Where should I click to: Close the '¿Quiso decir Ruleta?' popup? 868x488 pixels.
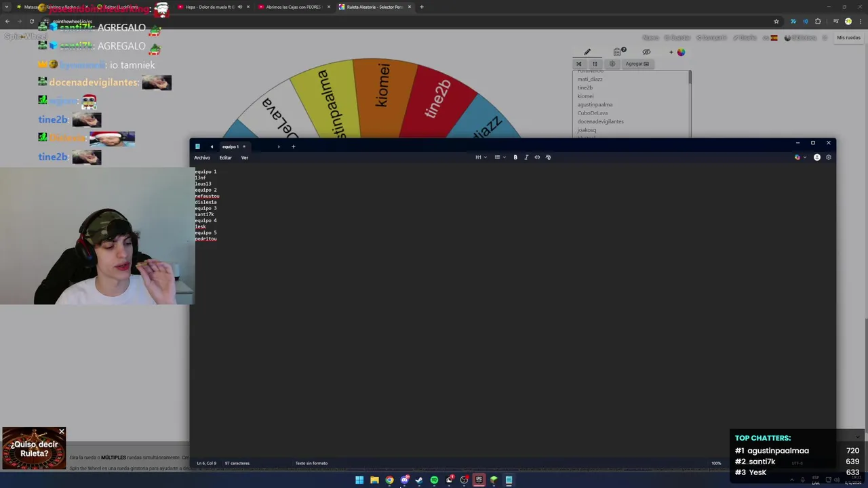[62, 432]
